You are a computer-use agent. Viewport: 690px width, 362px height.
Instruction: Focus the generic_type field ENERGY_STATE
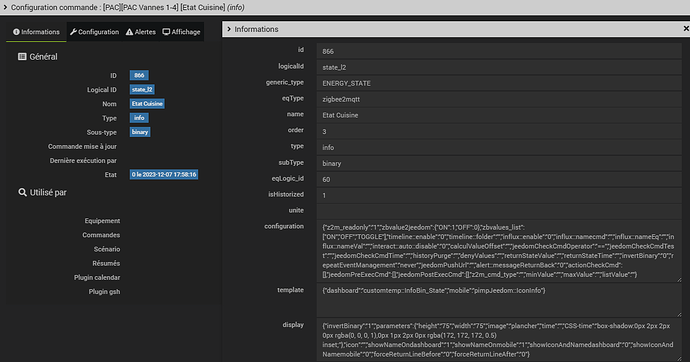tap(499, 83)
